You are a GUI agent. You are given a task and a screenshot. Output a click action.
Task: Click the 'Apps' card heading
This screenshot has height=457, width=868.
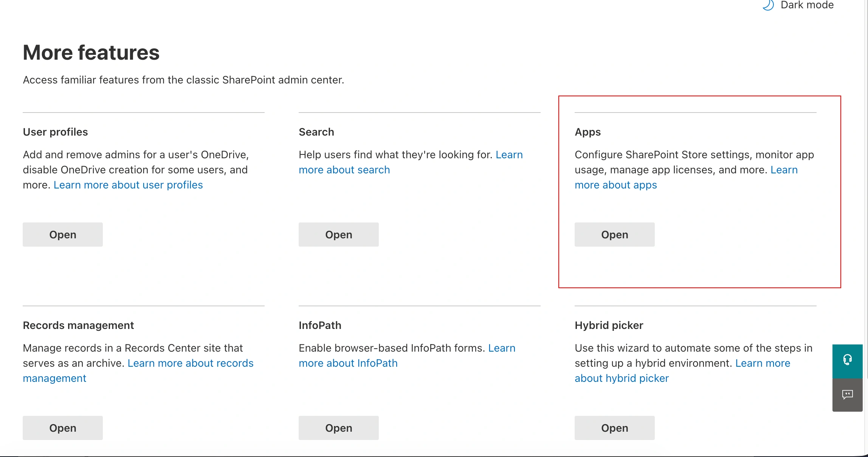[588, 132]
